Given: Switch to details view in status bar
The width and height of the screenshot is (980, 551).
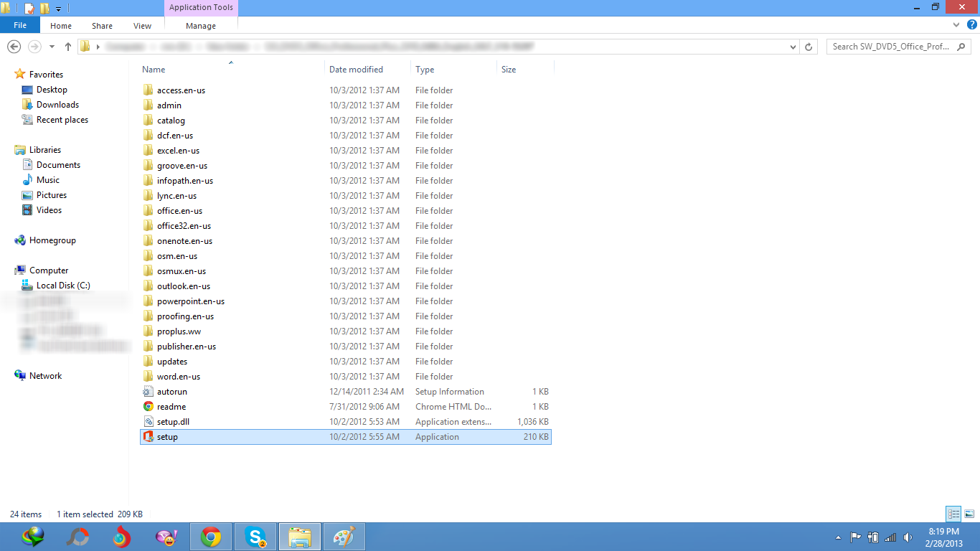Looking at the screenshot, I should tap(953, 514).
